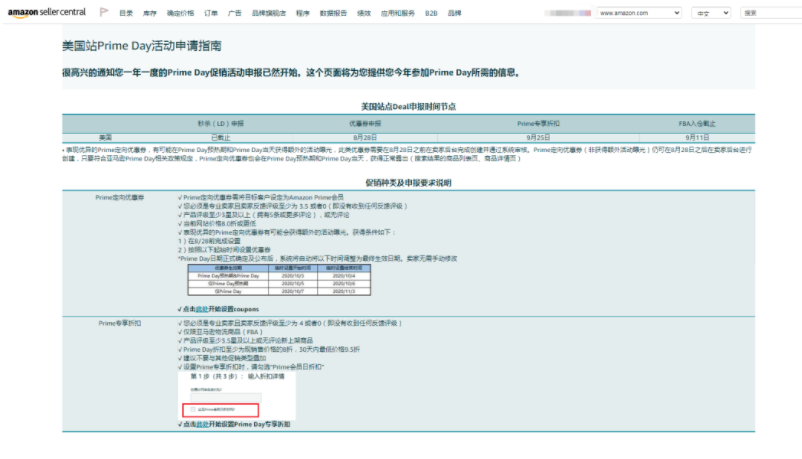The height and width of the screenshot is (459, 802).
Task: Expand the www.amazon.com marketplace dropdown
Action: (639, 13)
